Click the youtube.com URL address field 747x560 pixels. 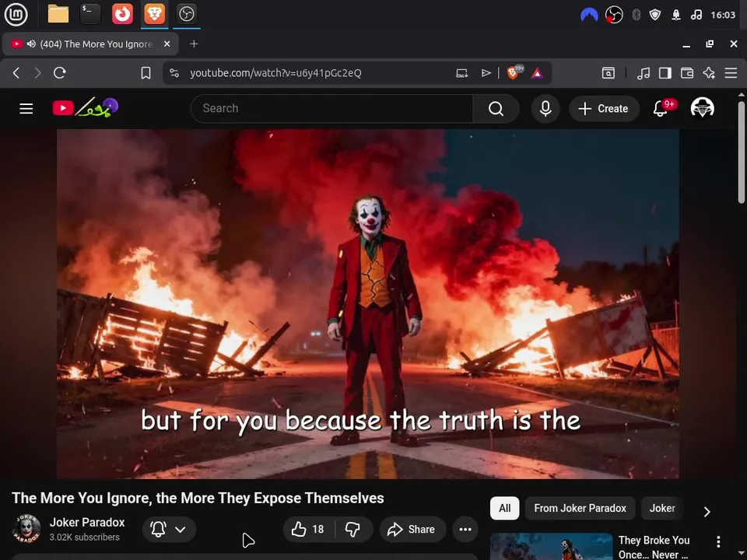(275, 73)
